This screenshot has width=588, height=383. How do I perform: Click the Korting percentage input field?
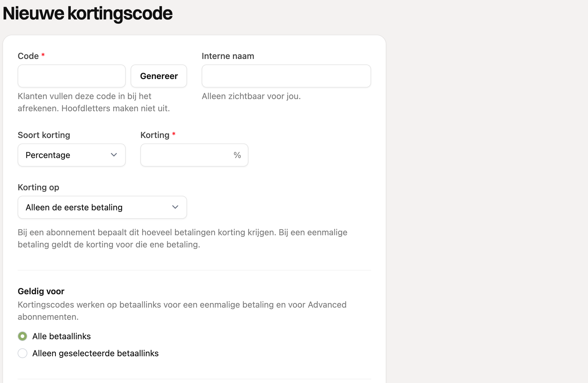(x=194, y=155)
